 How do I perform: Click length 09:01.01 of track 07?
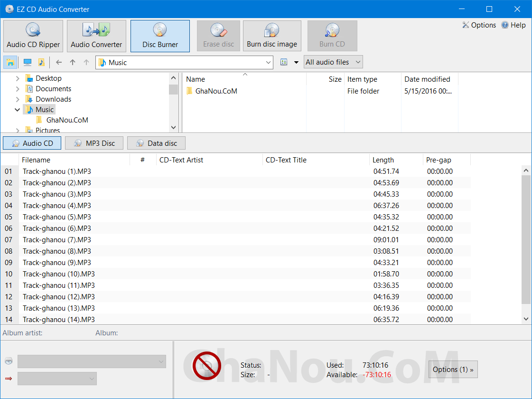click(x=386, y=240)
